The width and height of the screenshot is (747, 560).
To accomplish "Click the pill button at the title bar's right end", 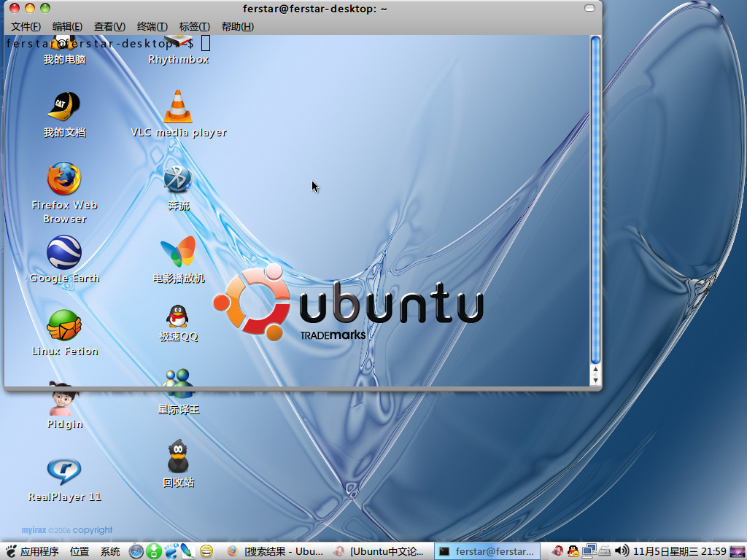I will [x=589, y=8].
